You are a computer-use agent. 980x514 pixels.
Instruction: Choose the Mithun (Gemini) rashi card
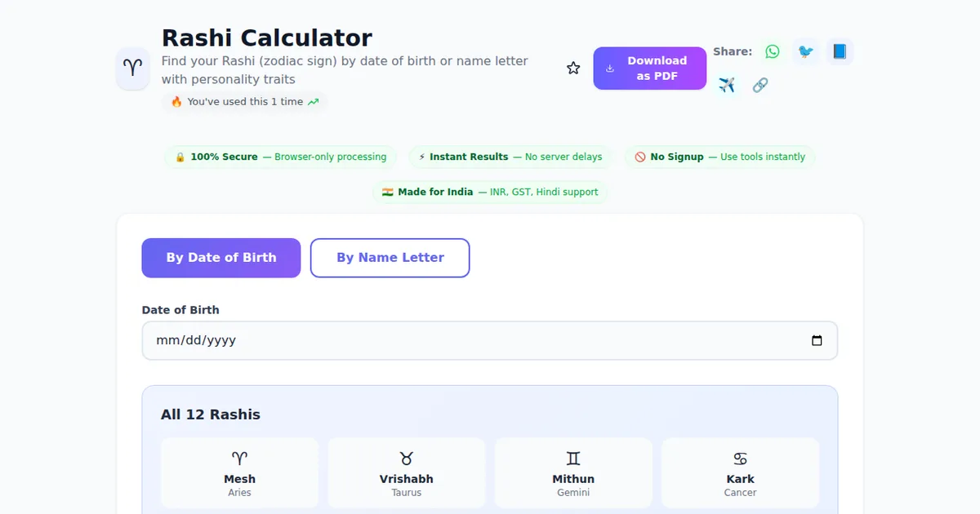tap(573, 473)
